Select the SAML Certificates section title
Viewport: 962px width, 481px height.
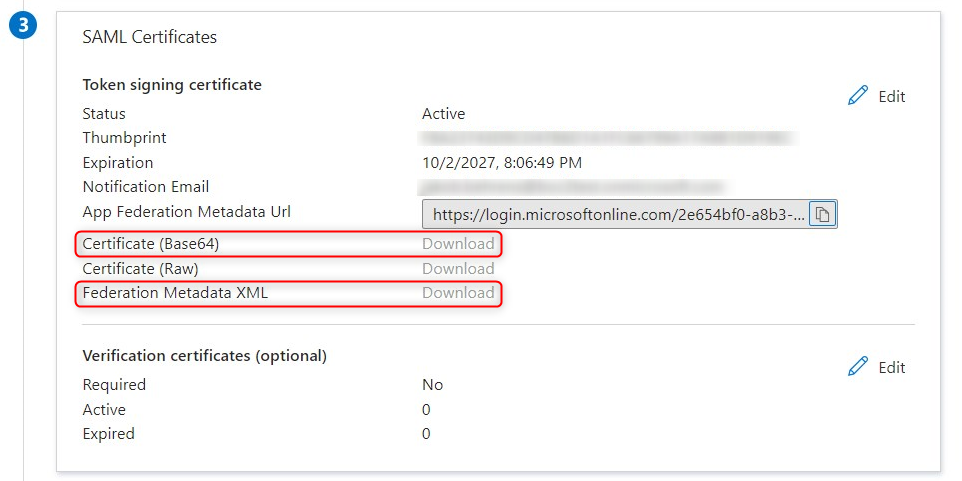(x=149, y=37)
